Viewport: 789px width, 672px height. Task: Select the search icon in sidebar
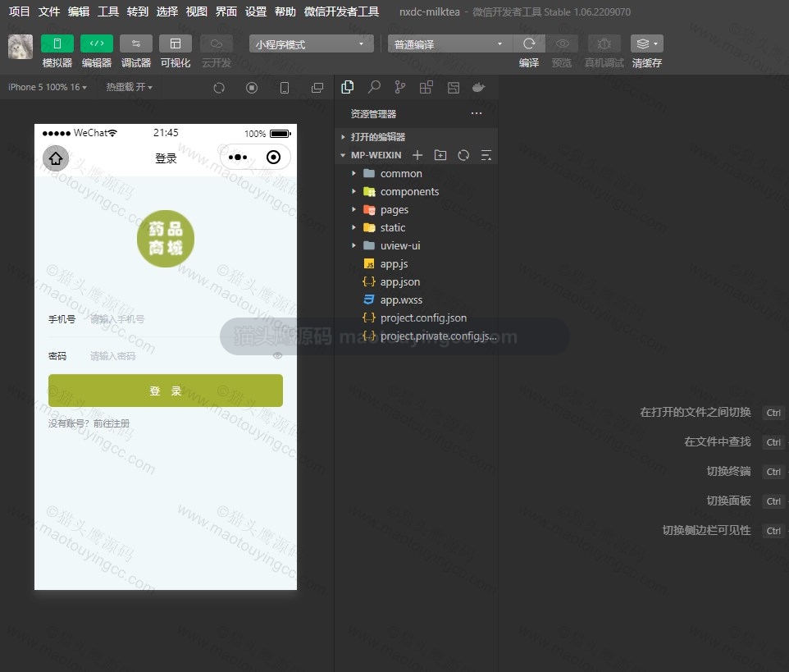pos(374,87)
